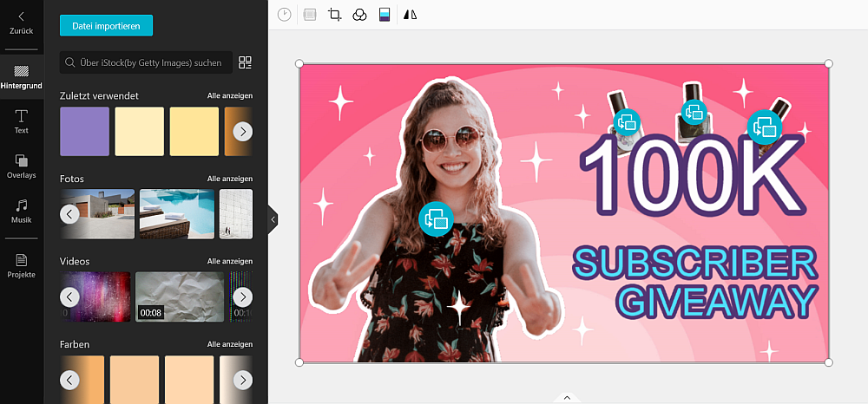Go to previous Farben with left arrow
The height and width of the screenshot is (404, 868).
click(x=69, y=380)
